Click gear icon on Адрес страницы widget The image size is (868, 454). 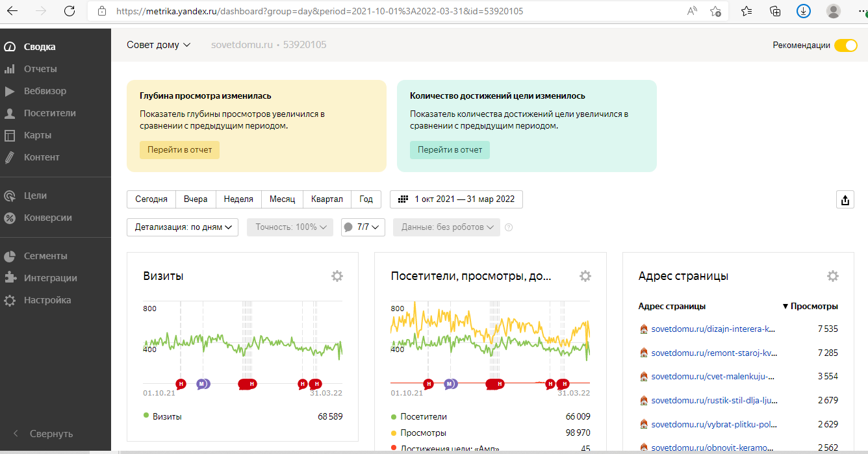click(832, 276)
